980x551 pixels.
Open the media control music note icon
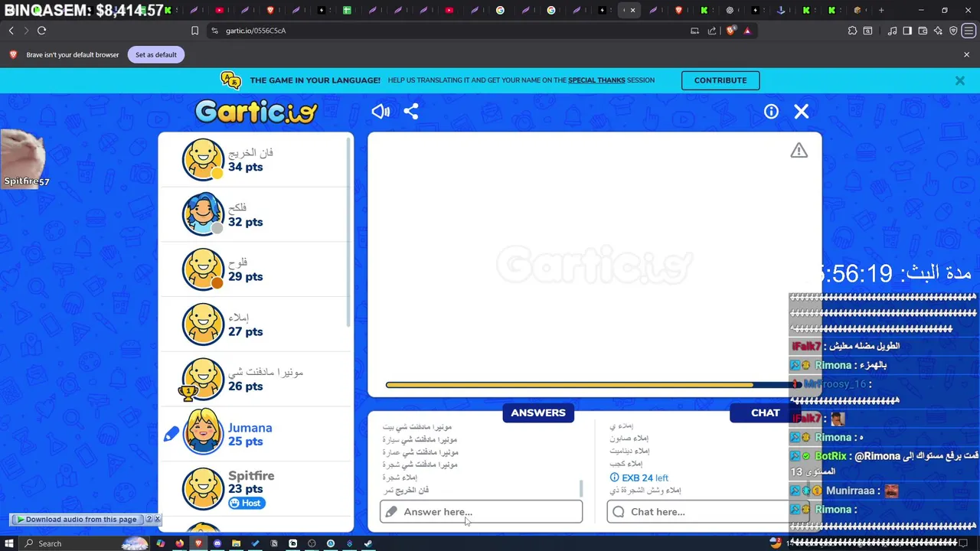click(892, 31)
